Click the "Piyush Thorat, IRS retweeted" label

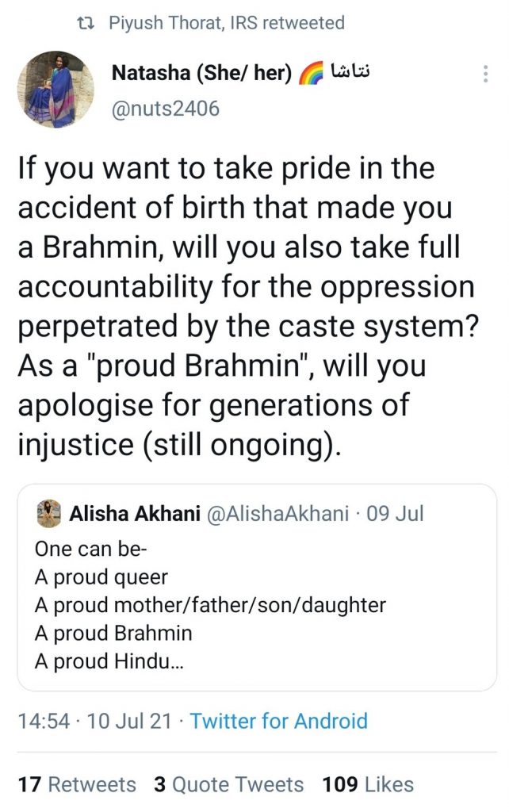point(226,23)
